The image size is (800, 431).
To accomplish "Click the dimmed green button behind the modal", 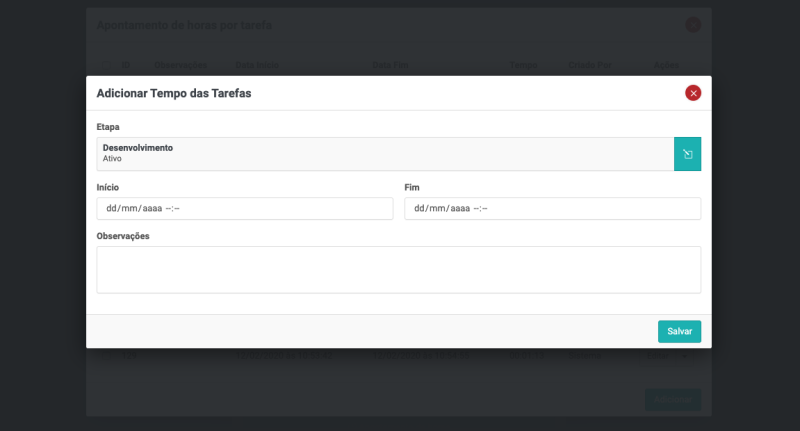I will 672,399.
